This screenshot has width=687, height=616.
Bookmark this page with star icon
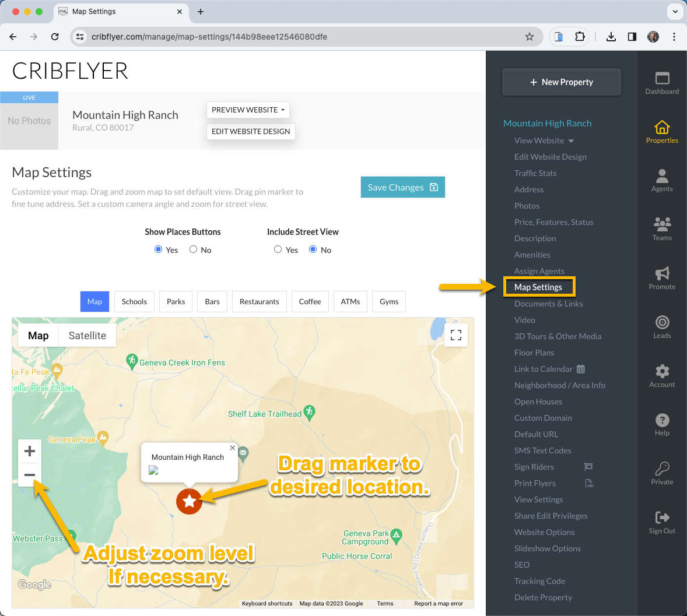530,37
